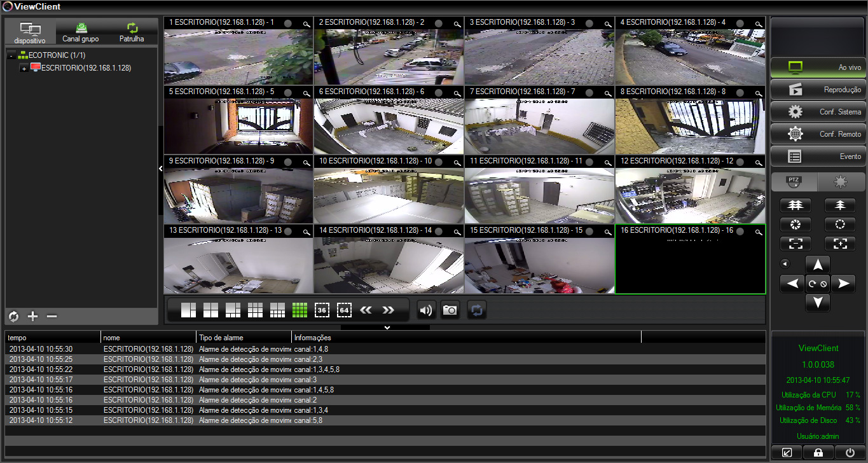Click magnifier icon on camera 14

pyautogui.click(x=457, y=231)
